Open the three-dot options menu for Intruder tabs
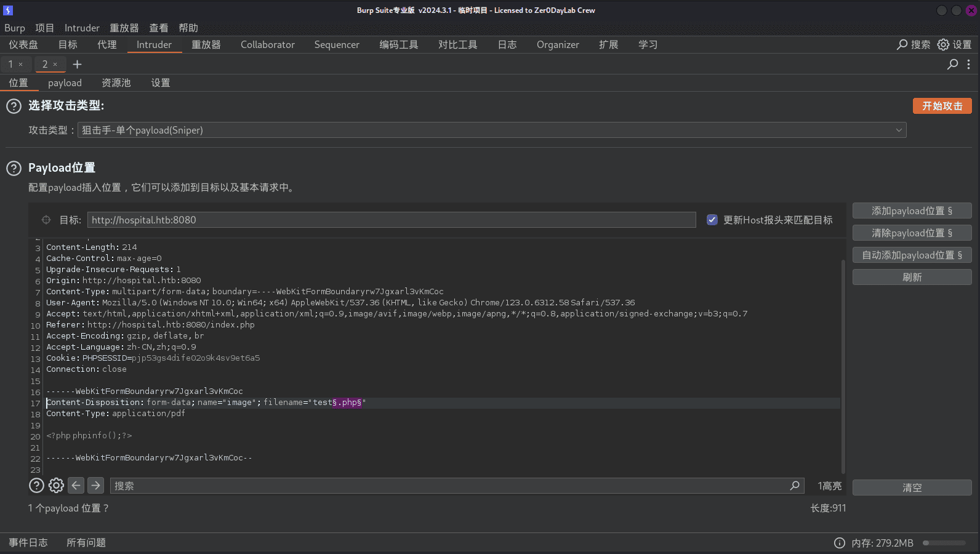Viewport: 980px width, 554px height. pyautogui.click(x=968, y=64)
